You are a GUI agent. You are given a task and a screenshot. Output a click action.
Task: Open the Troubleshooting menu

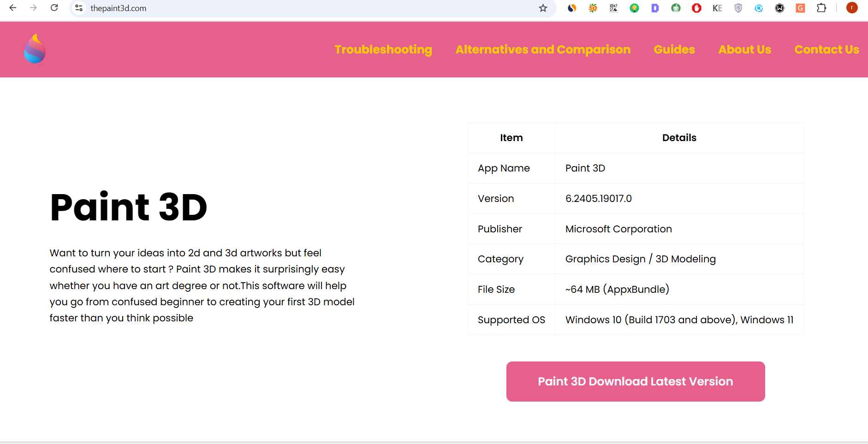pyautogui.click(x=383, y=49)
